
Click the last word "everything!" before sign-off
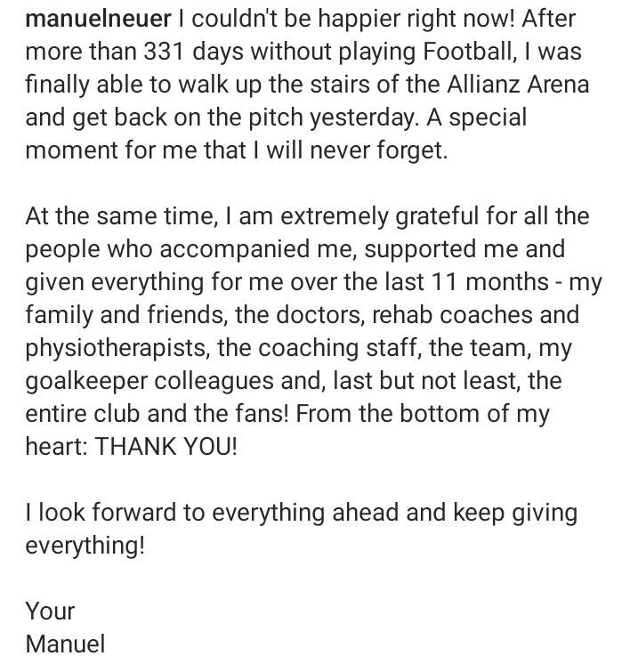[85, 546]
